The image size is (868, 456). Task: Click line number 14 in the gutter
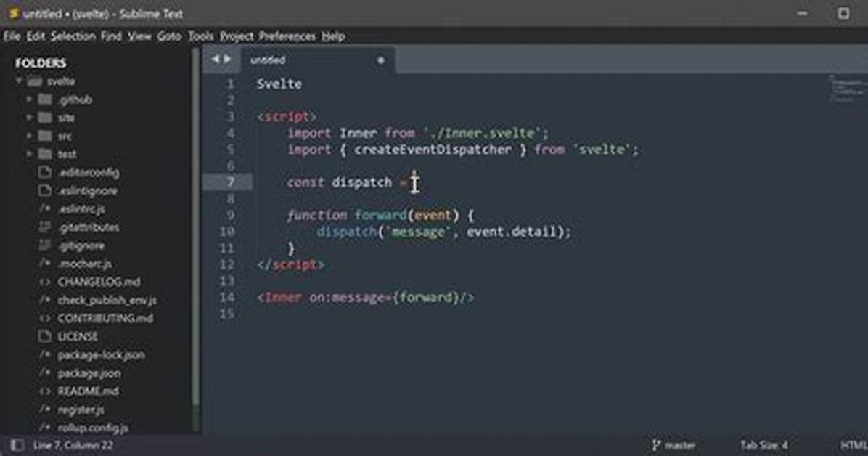coord(227,298)
